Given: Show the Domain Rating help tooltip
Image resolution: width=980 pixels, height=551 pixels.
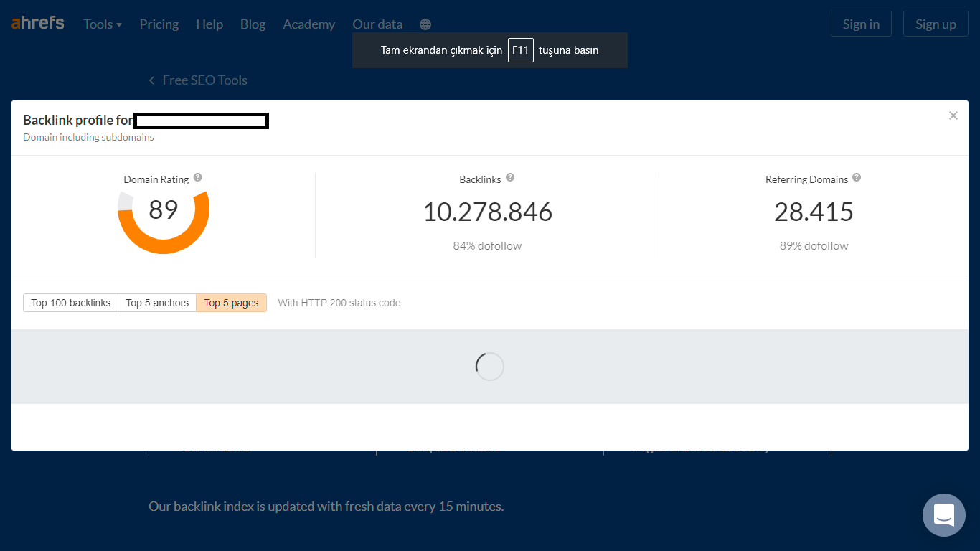Looking at the screenshot, I should tap(198, 177).
